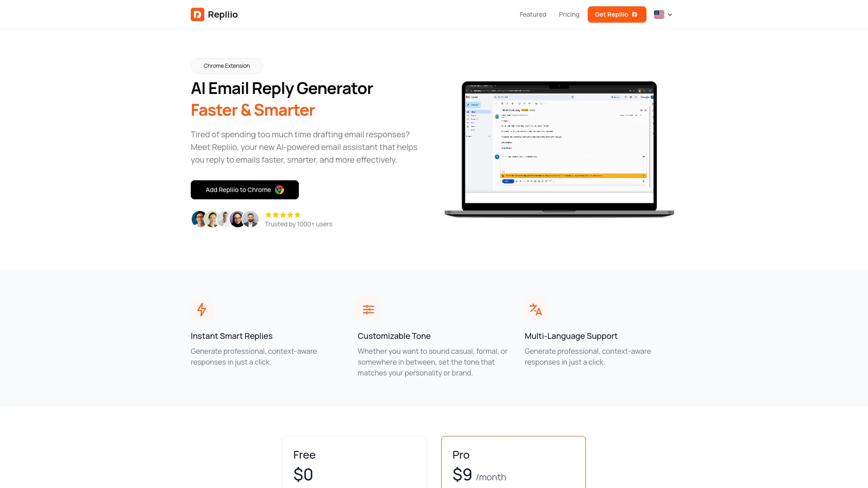Viewport: 868px width, 488px height.
Task: Click the Chrome browser icon on button
Action: coord(279,189)
